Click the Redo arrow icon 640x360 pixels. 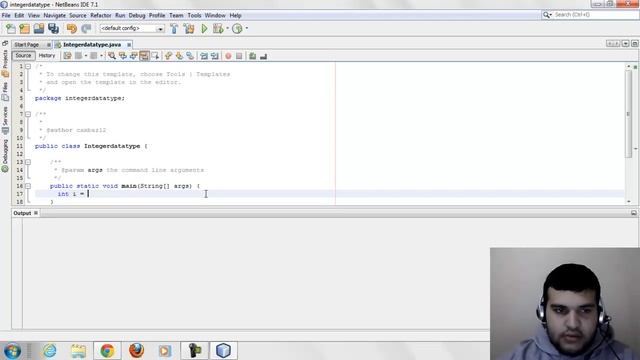click(86, 29)
